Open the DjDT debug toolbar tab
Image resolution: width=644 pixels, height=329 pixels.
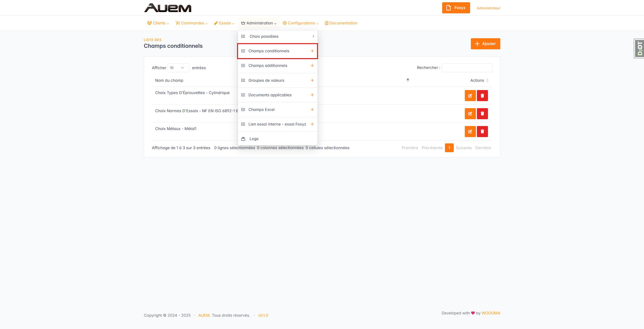tap(639, 49)
